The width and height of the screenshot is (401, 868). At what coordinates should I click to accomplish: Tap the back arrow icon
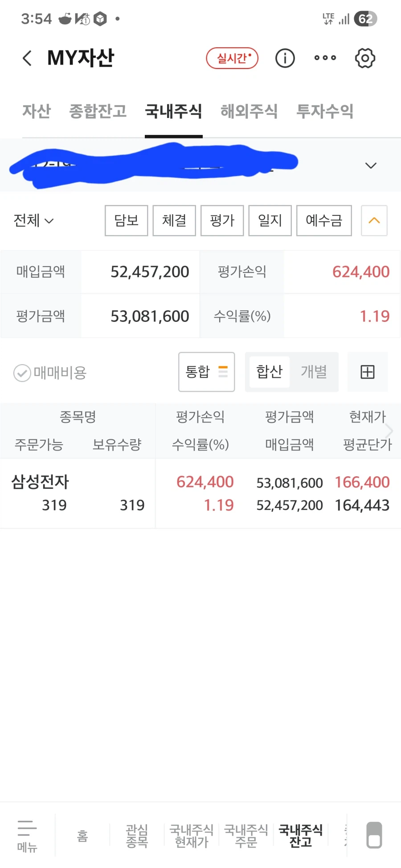click(x=28, y=58)
